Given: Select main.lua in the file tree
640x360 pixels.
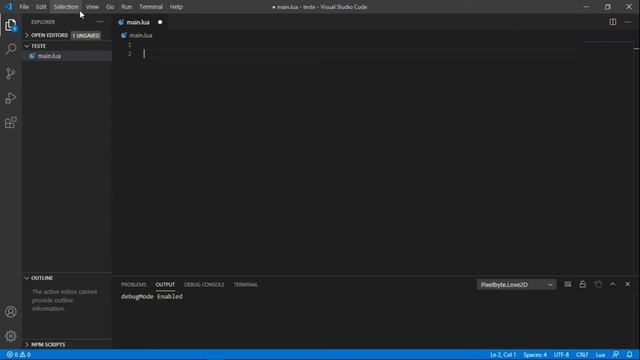Looking at the screenshot, I should pyautogui.click(x=67, y=56).
